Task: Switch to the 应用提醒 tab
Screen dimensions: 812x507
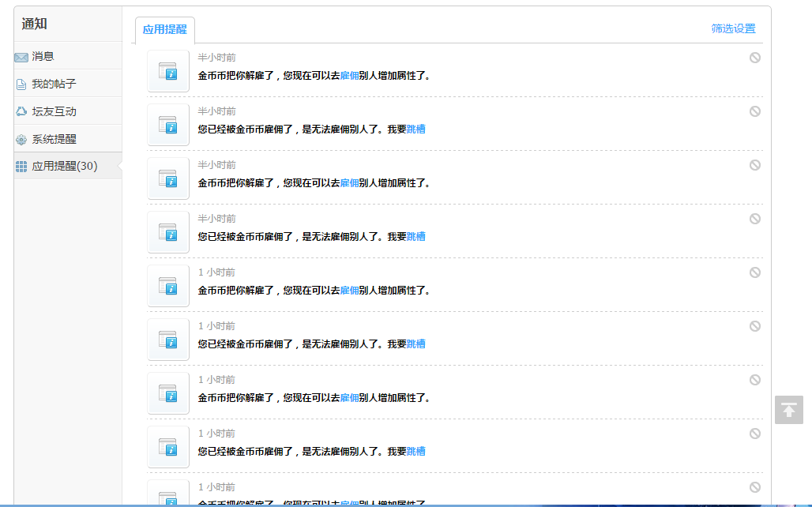Action: pos(164,29)
